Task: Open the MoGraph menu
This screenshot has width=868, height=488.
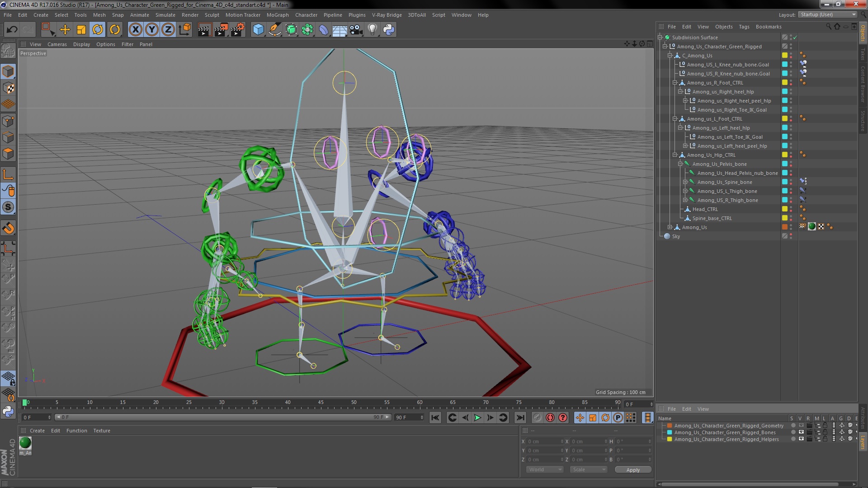Action: 277,15
